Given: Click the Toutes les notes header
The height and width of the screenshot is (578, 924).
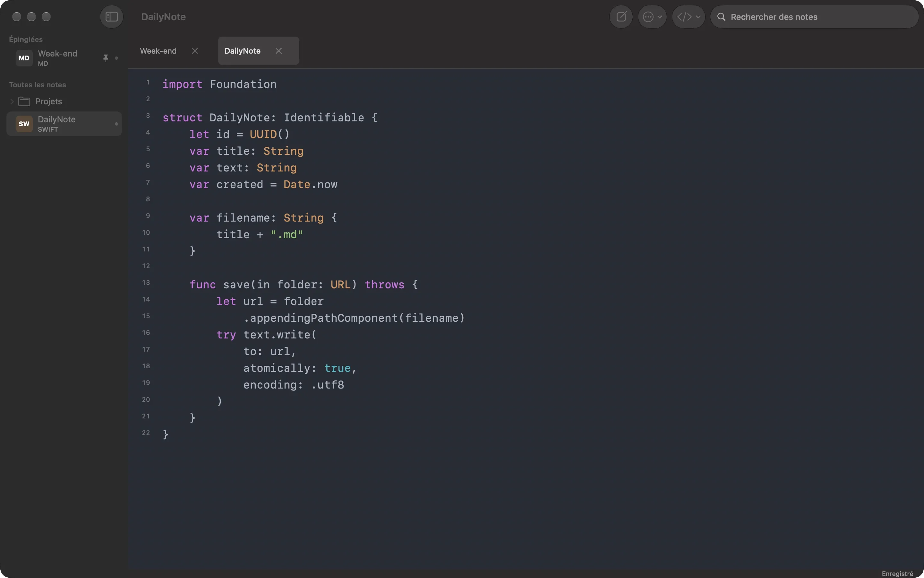Looking at the screenshot, I should click(x=38, y=85).
